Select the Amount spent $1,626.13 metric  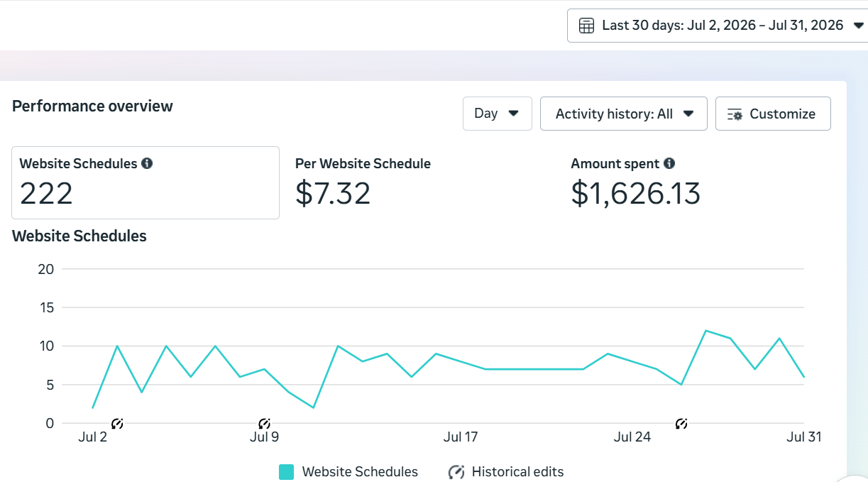636,183
